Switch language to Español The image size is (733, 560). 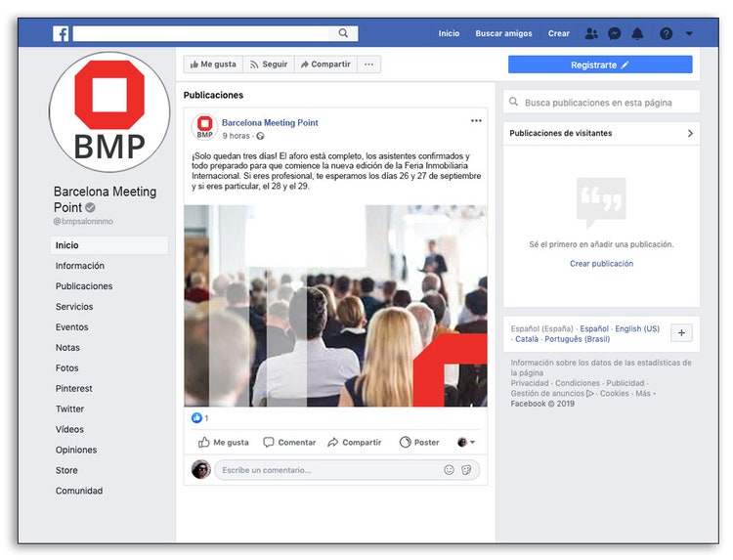[594, 329]
